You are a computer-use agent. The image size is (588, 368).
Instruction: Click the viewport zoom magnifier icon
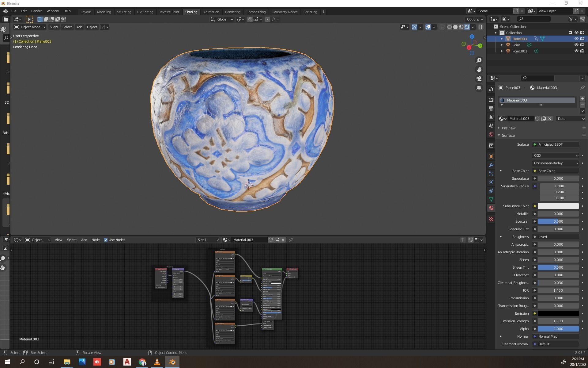[x=479, y=60]
